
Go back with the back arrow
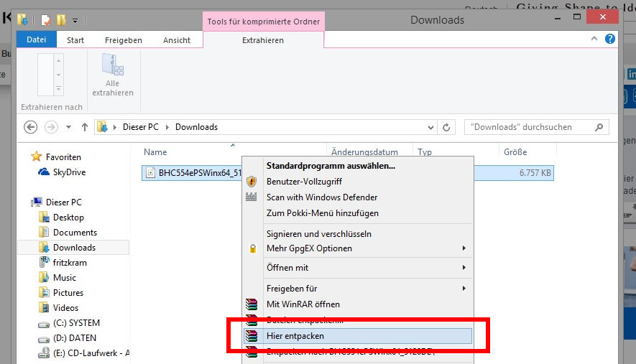click(30, 127)
